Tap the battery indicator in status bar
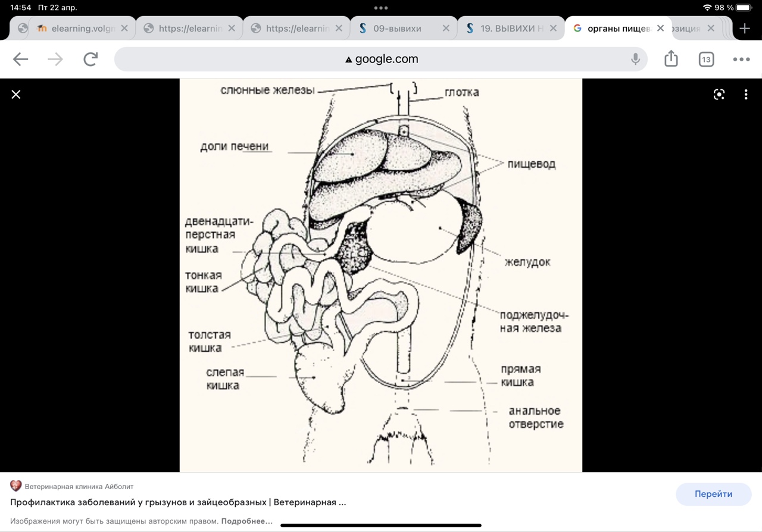 point(744,8)
